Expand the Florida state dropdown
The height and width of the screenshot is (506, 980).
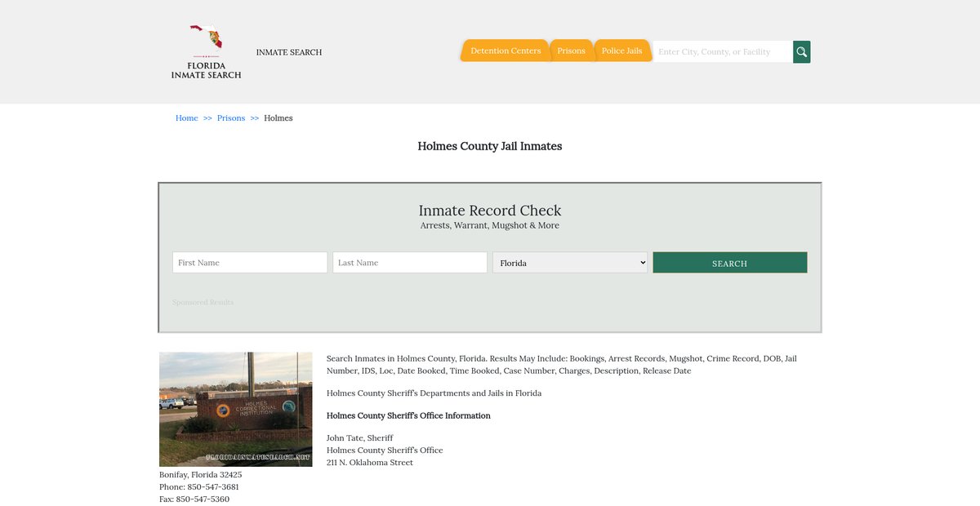pyautogui.click(x=570, y=262)
